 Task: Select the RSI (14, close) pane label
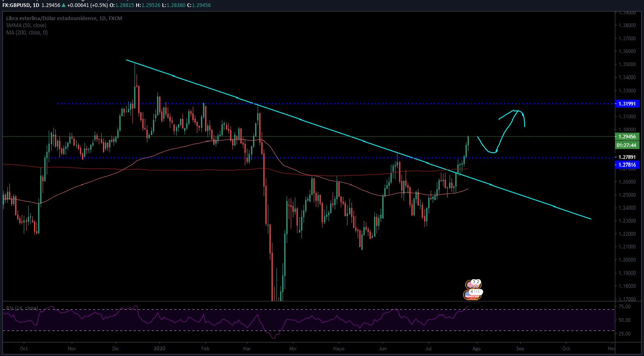click(x=22, y=308)
